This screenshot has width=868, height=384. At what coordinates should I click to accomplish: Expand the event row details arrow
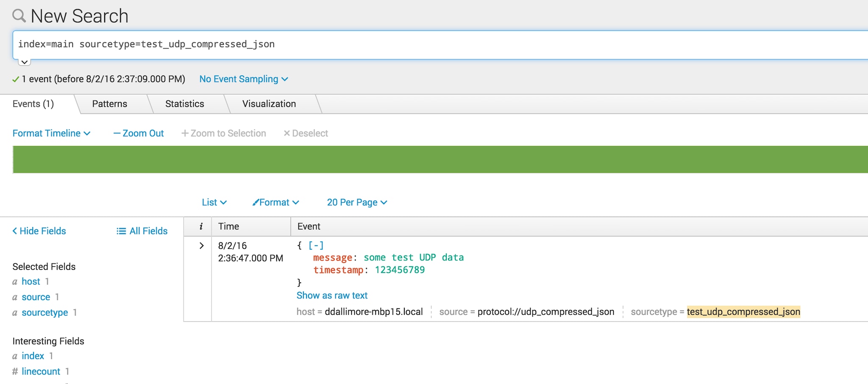pos(201,246)
